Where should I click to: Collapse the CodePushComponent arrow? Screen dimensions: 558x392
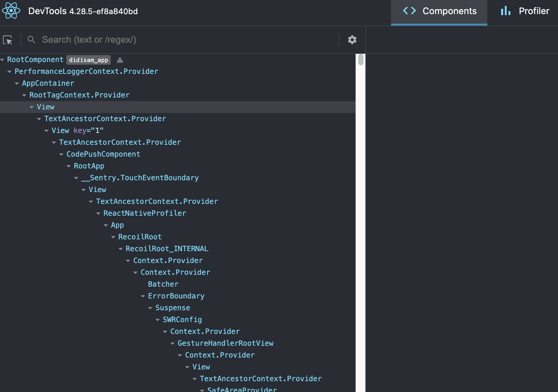click(61, 154)
